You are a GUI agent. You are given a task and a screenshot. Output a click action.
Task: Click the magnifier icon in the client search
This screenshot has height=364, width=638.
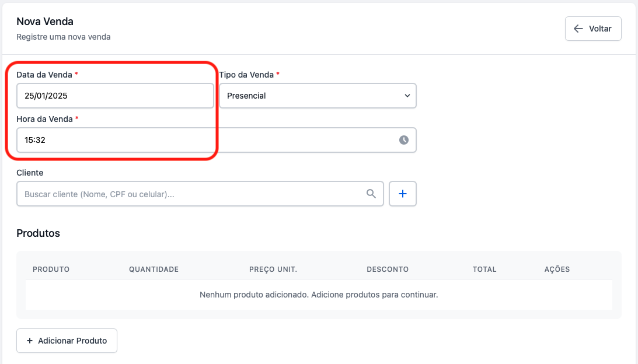point(371,194)
